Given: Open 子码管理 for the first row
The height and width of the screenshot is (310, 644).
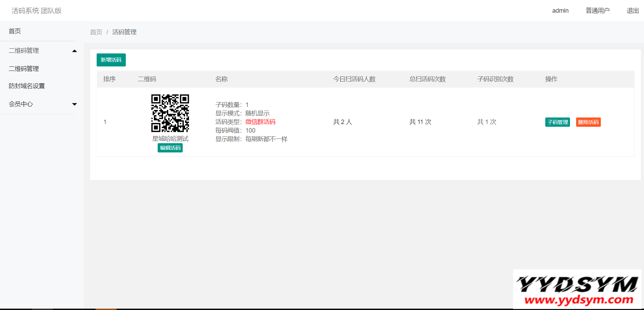Looking at the screenshot, I should 557,122.
